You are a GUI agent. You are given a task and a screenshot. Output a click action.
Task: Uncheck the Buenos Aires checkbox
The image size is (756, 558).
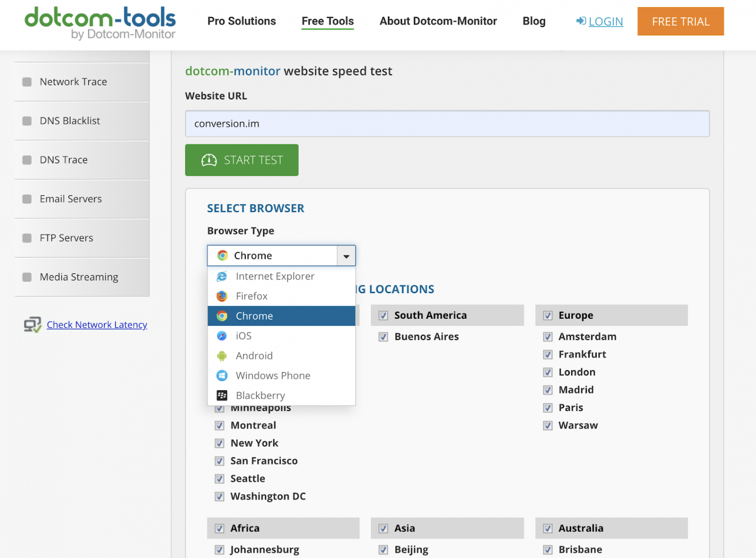tap(383, 337)
